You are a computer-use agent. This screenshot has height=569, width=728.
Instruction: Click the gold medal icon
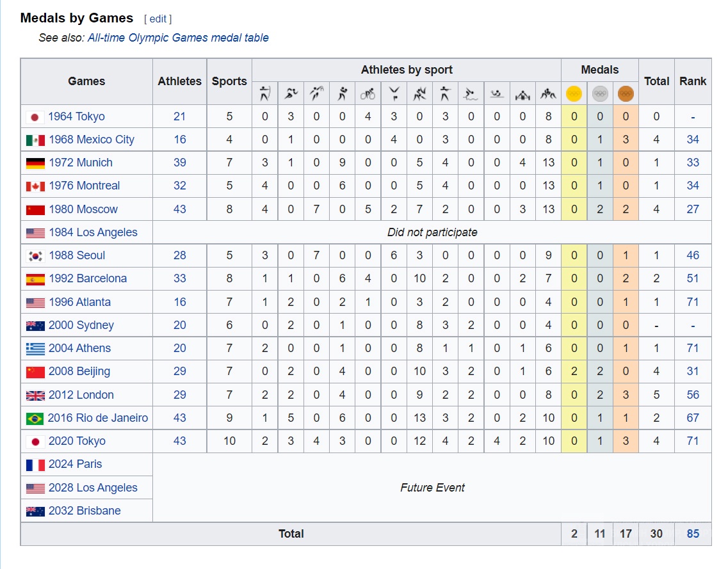point(574,93)
